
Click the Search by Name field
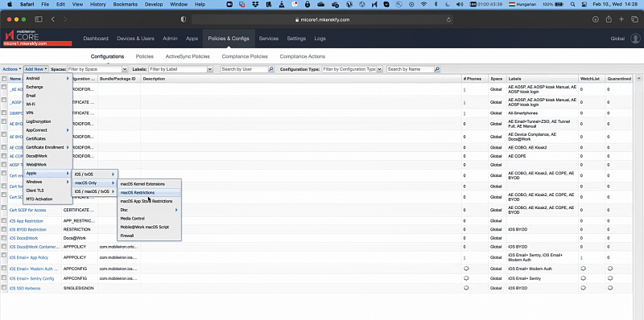411,69
